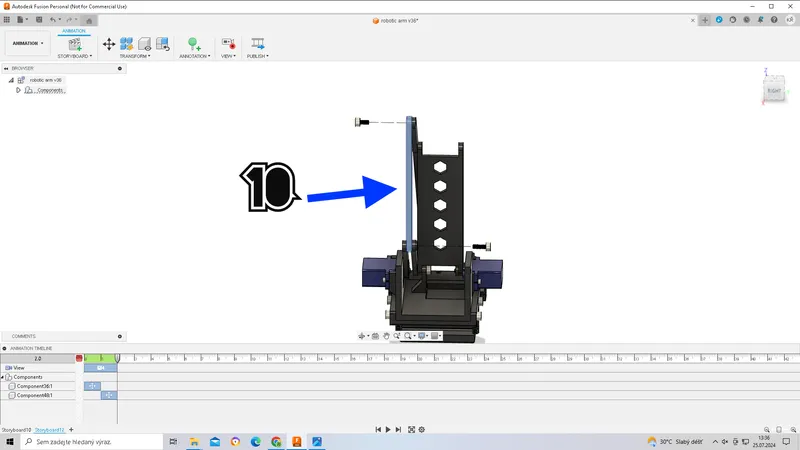Click the Publish video icon
The image size is (800, 450).
(x=258, y=44)
